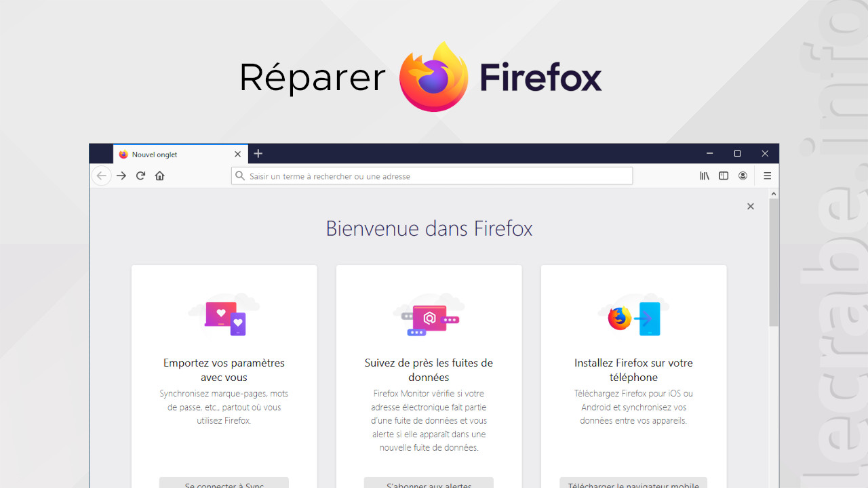Click the S'abonner aux alertes button
This screenshot has width=868, height=488.
point(429,483)
